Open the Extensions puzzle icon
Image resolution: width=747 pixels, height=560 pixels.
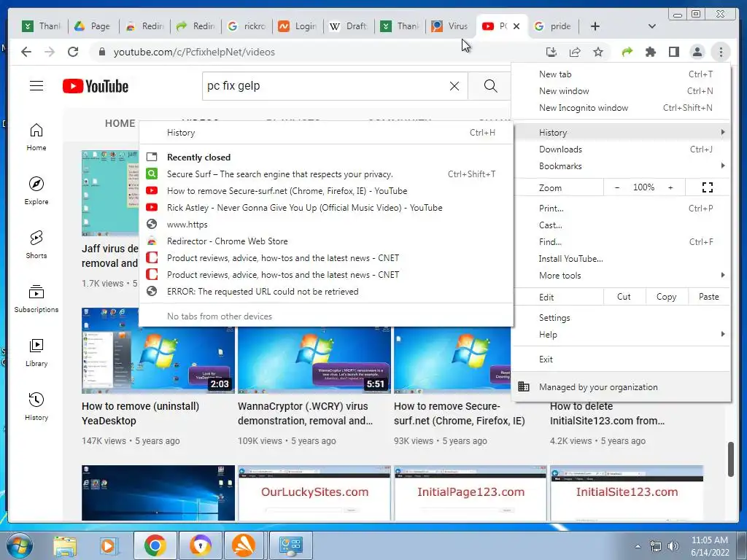650,52
